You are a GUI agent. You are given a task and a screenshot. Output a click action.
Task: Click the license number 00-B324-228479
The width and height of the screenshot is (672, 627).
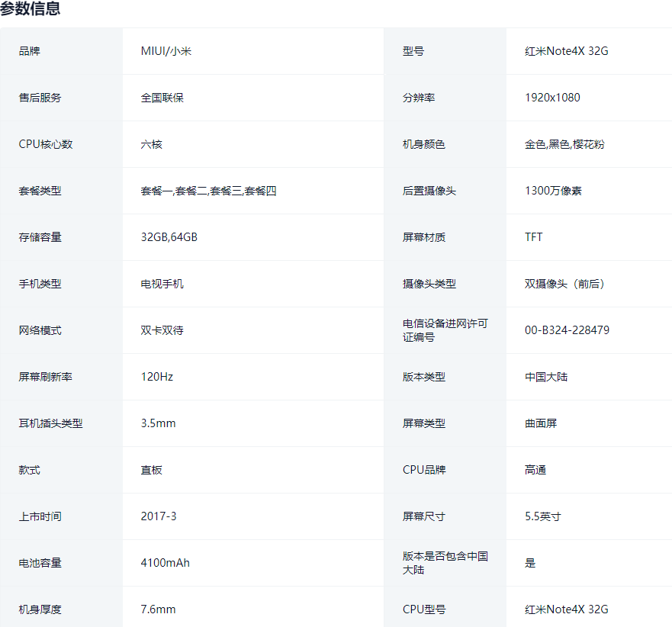point(567,330)
